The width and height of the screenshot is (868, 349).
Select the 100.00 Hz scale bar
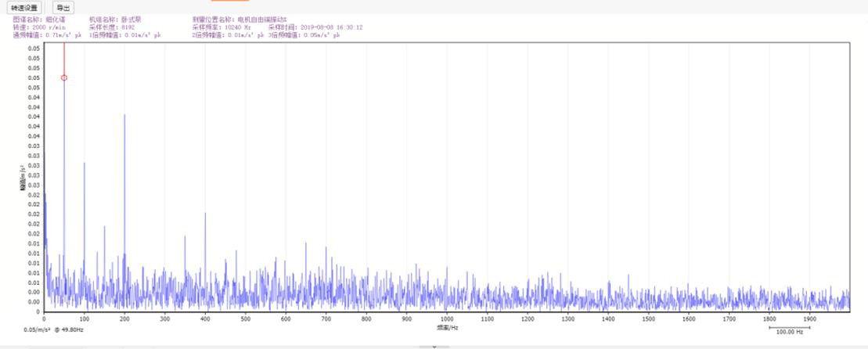pos(789,329)
